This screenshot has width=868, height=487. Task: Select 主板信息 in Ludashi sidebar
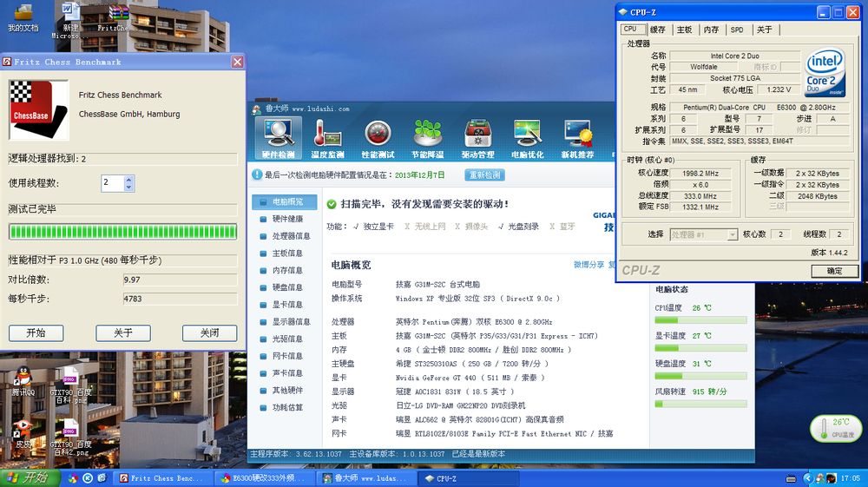click(x=285, y=253)
